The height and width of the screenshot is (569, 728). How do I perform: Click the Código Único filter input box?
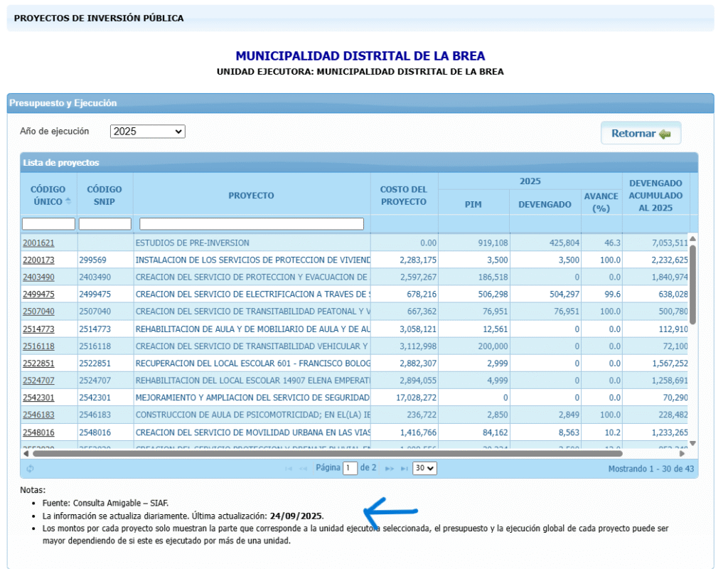point(48,224)
